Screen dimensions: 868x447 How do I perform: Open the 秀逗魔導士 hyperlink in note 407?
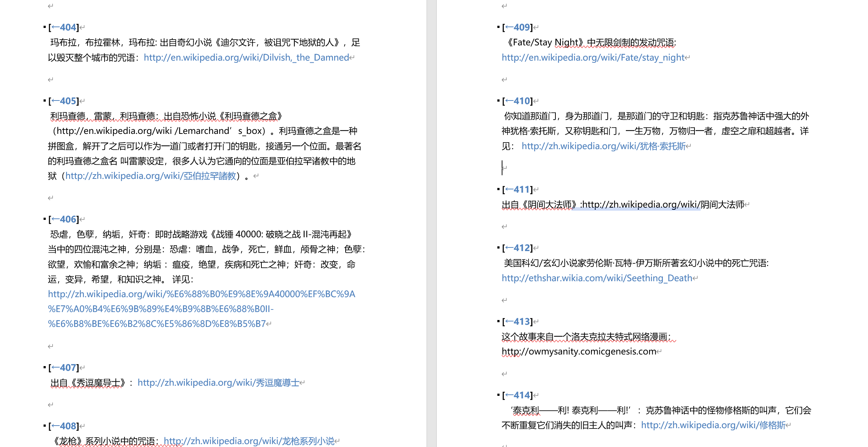(x=218, y=382)
